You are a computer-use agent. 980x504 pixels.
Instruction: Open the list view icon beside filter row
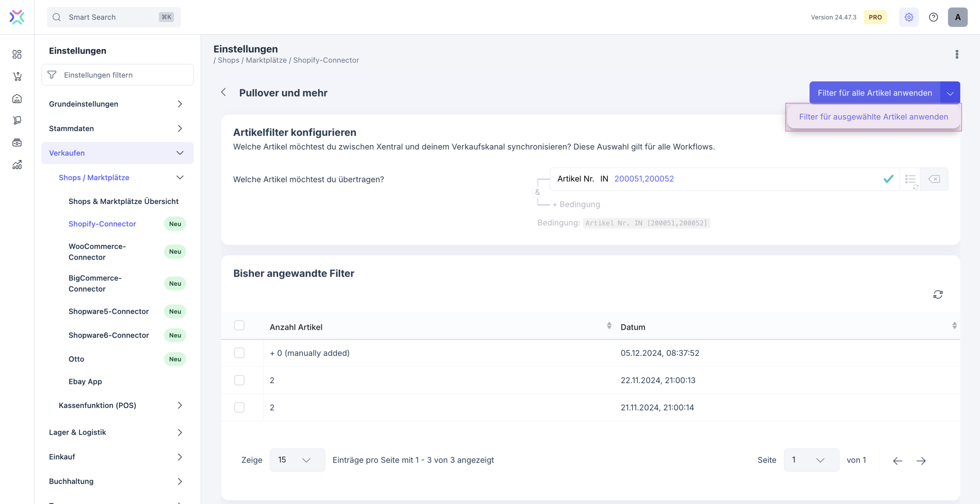point(910,179)
